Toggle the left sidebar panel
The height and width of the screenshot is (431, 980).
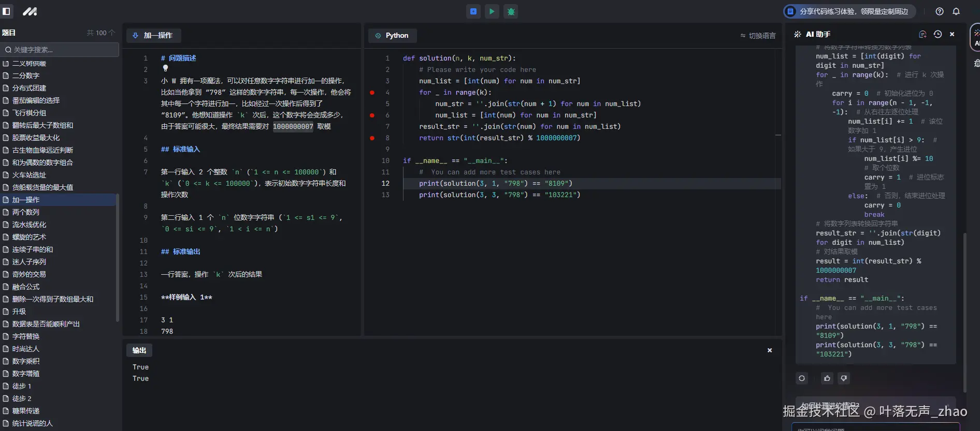tap(7, 11)
